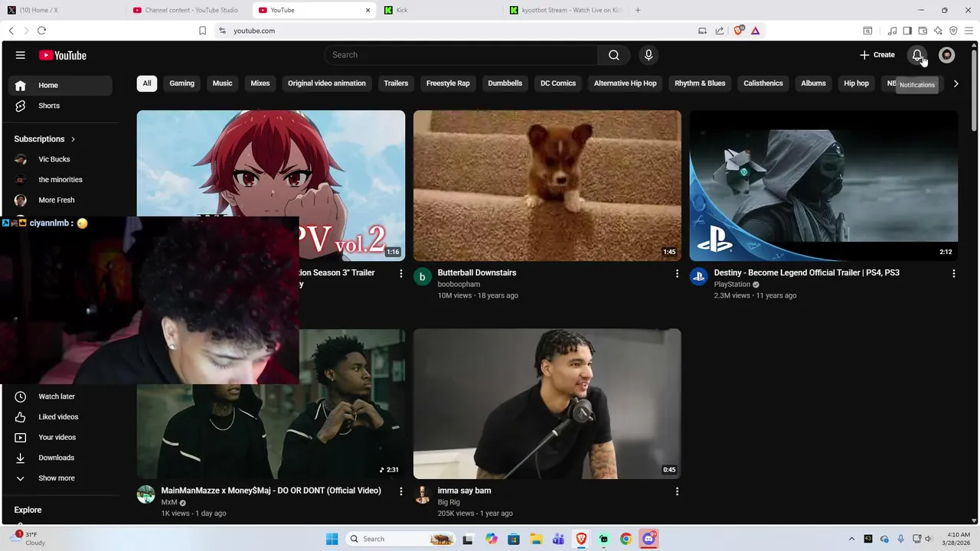This screenshot has width=980, height=551.
Task: Click the YouTube search field
Action: 461,55
